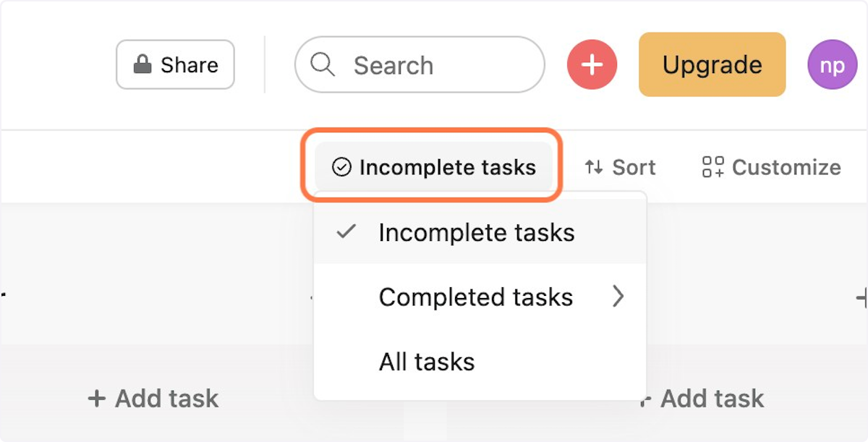
Task: Toggle the Incomplete tasks filter dropdown
Action: 434,167
